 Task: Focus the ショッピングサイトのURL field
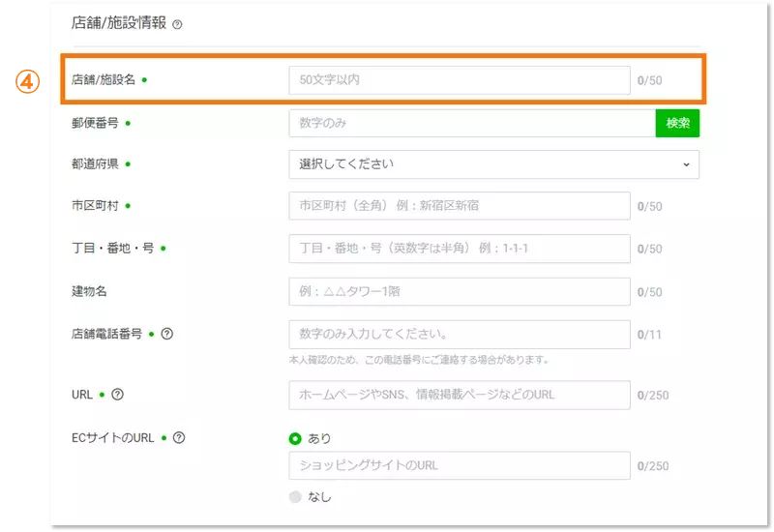pyautogui.click(x=460, y=465)
